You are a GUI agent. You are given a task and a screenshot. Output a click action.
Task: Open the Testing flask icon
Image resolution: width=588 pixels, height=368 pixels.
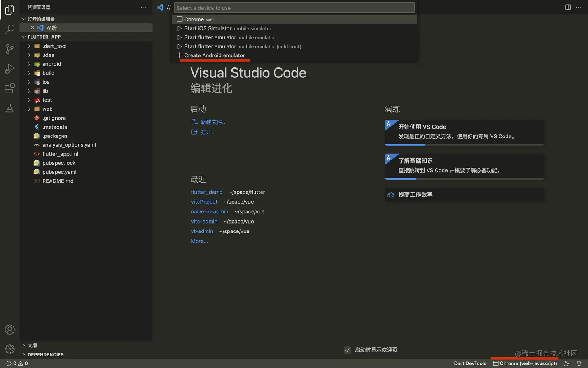click(10, 108)
